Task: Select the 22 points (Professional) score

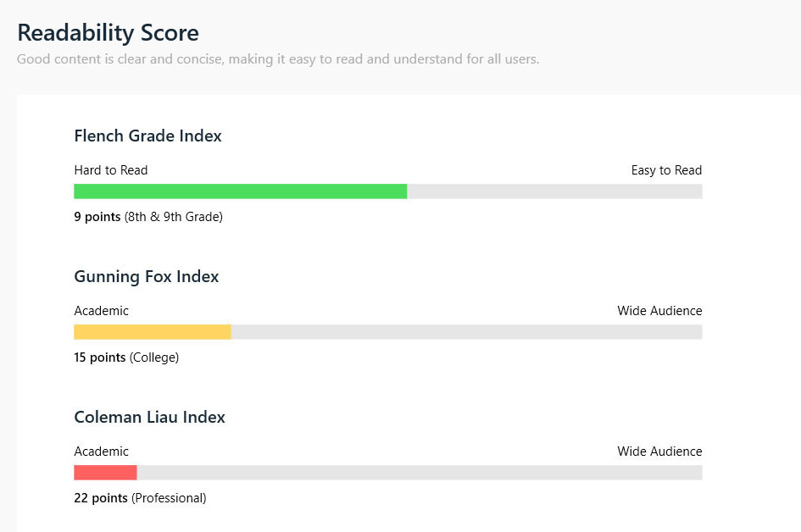Action: coord(140,498)
